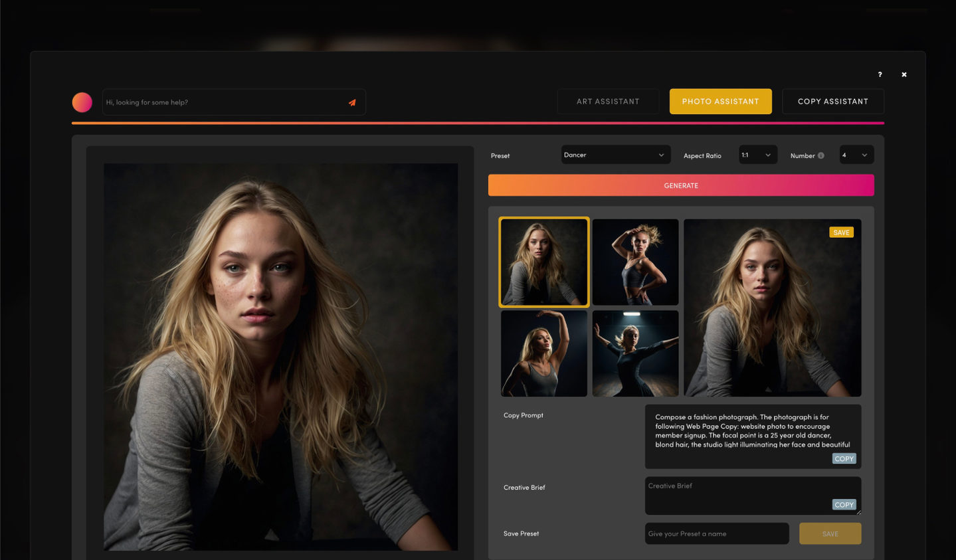Click the paper plane send icon
The width and height of the screenshot is (956, 560).
point(352,102)
